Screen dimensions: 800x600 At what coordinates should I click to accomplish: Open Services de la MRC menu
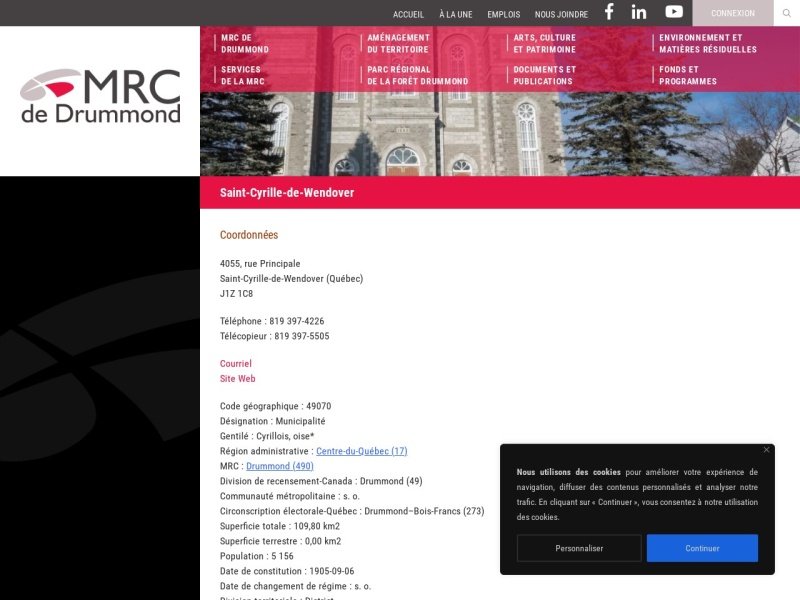point(243,75)
